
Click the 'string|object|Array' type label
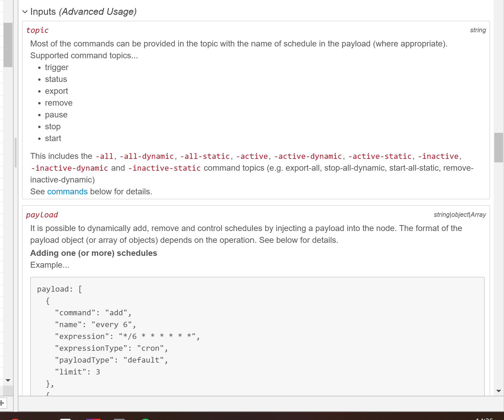pyautogui.click(x=460, y=215)
